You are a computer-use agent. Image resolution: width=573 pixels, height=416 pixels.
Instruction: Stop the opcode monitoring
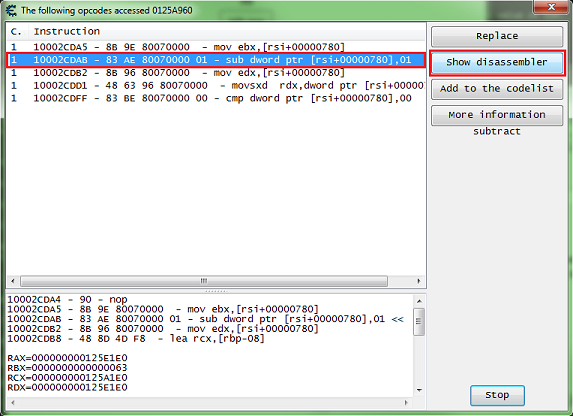point(497,395)
